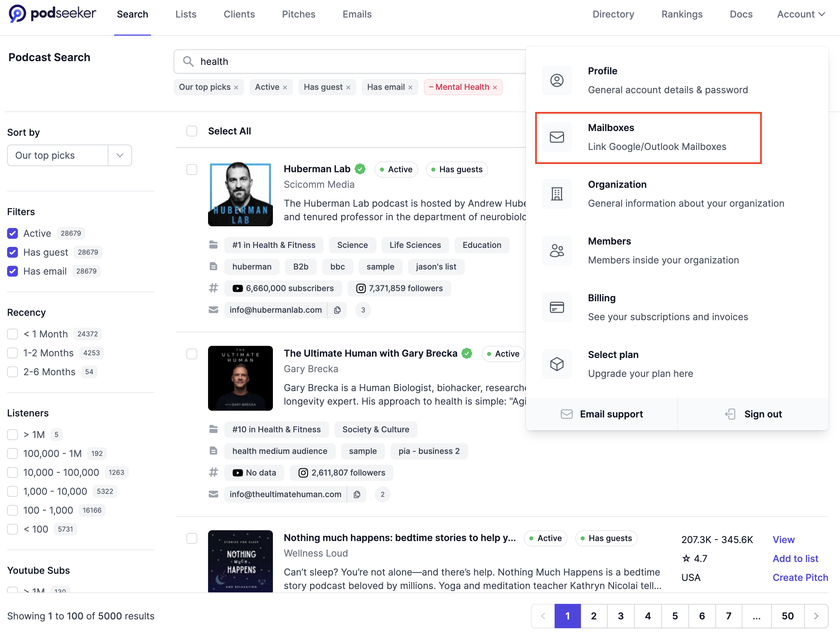Click the Instagram icon beside 2,611,807 followers

tap(303, 473)
